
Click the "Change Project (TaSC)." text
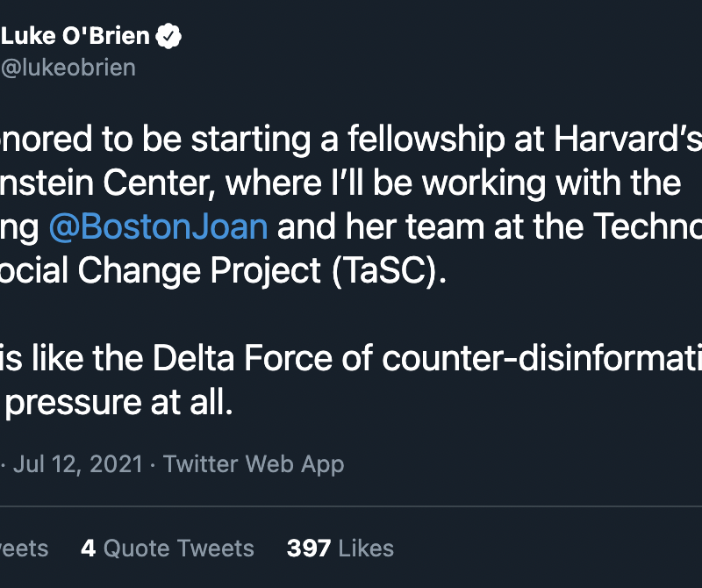click(x=262, y=271)
